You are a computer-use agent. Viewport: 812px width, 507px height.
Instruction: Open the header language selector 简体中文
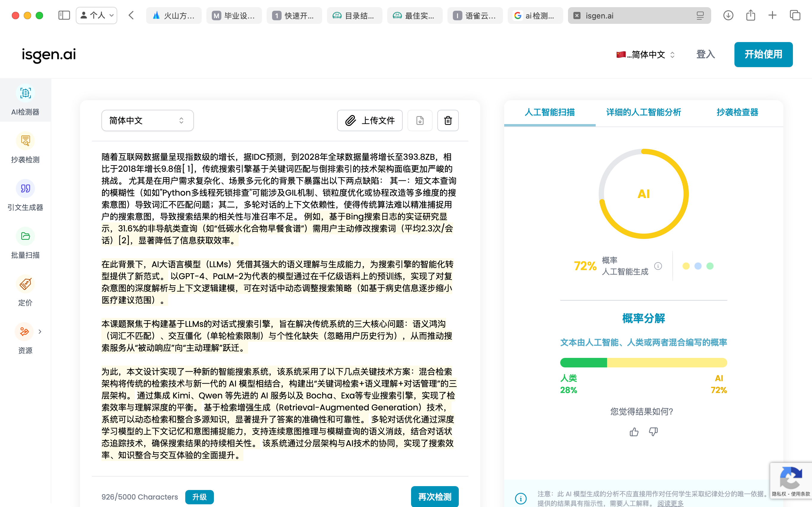coord(646,54)
